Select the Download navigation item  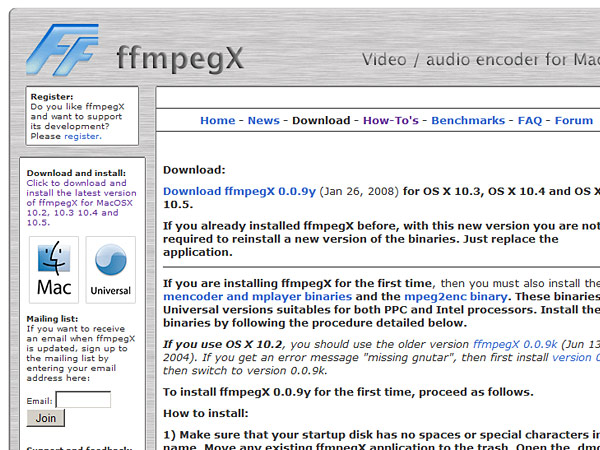coord(321,121)
